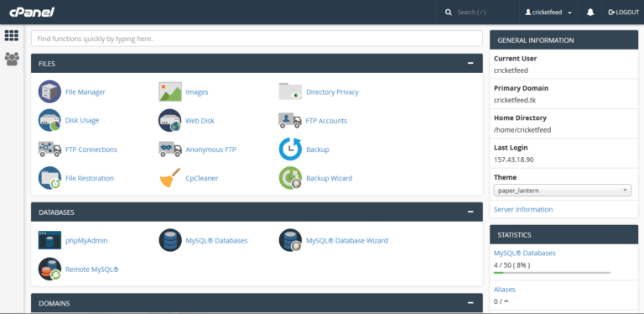Click the search magnifier icon
Screen dimensions: 644x314
[x=448, y=13]
